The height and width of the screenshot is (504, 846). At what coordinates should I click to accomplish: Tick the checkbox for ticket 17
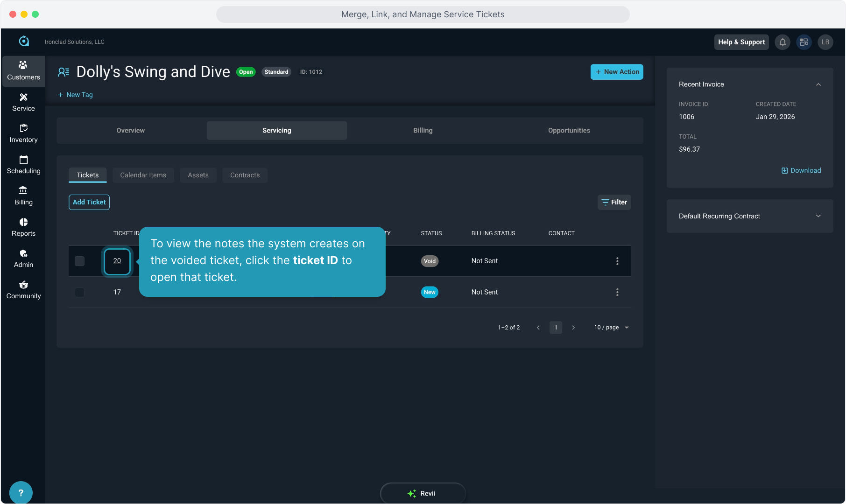[80, 293]
